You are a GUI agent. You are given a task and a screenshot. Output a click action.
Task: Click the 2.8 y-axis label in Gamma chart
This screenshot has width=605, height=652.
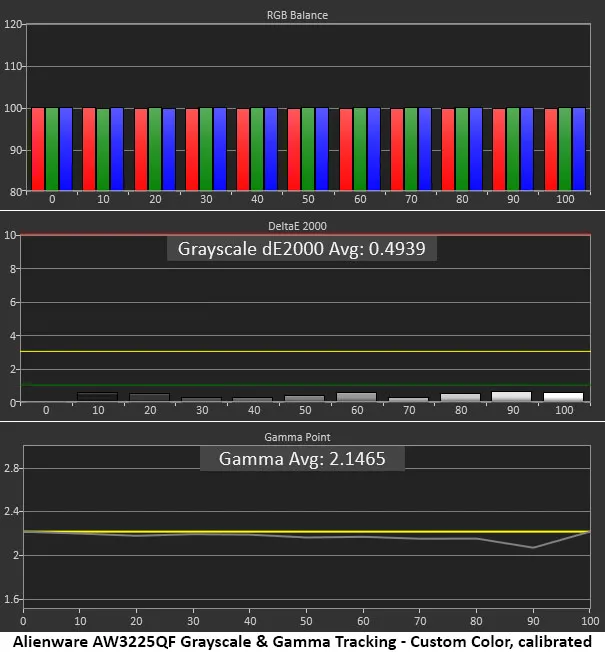[12, 468]
